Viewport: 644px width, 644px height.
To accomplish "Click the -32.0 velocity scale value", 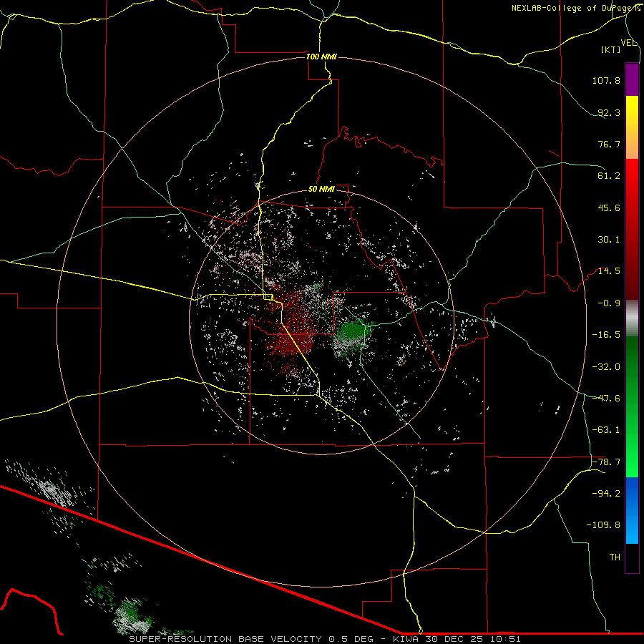I will pyautogui.click(x=606, y=367).
